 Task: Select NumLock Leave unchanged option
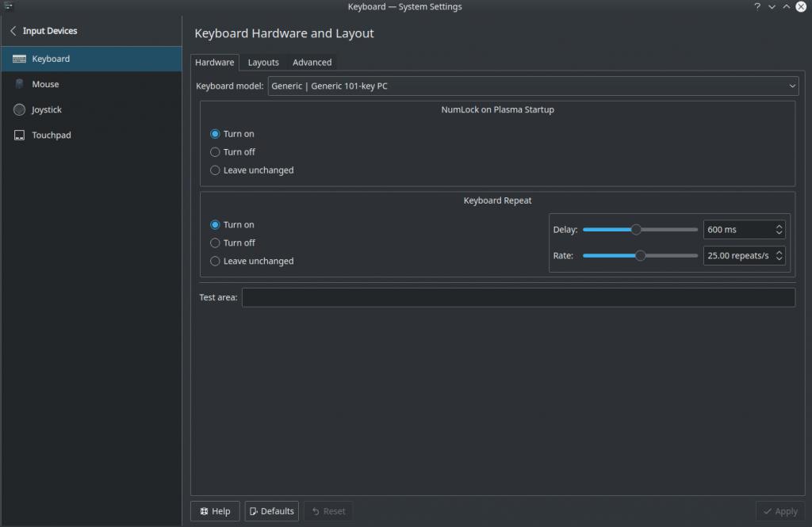(x=215, y=170)
